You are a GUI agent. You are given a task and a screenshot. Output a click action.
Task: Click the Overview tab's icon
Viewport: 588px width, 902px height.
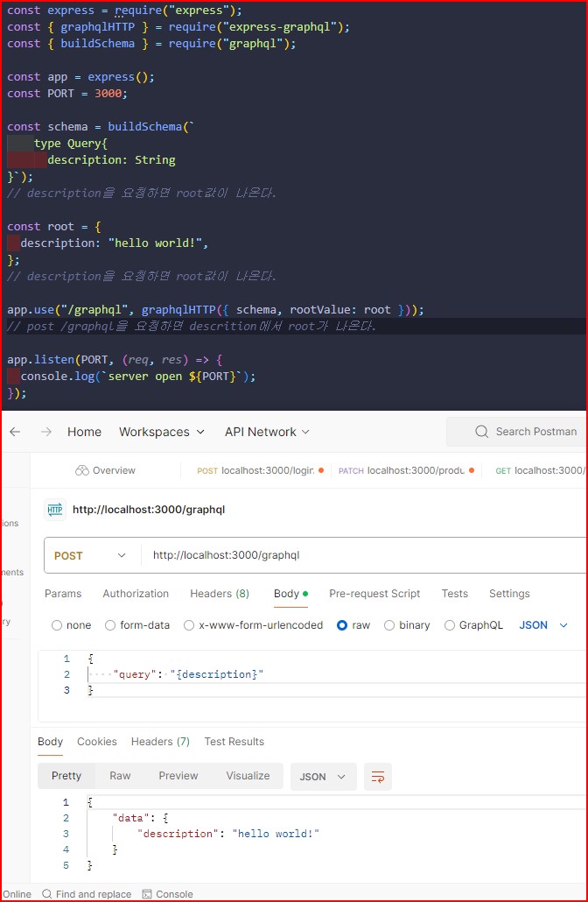point(82,470)
